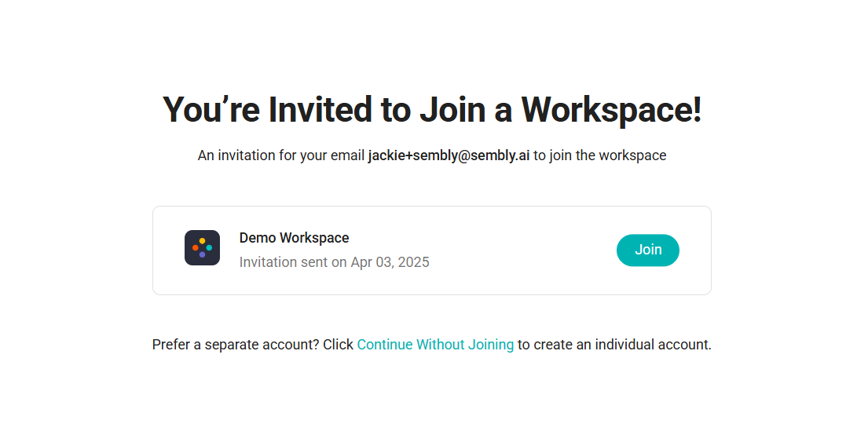
Task: Click 'An invitation for your email' text
Action: (x=281, y=155)
